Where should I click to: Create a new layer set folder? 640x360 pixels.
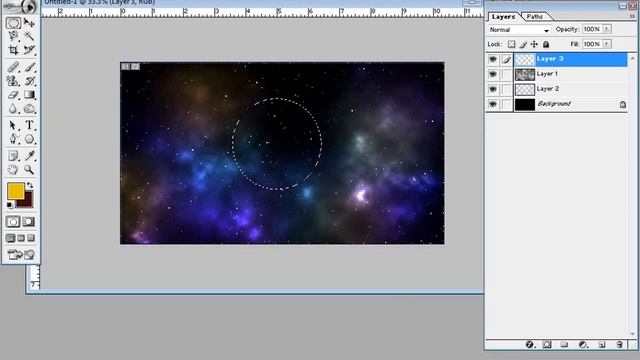(564, 345)
